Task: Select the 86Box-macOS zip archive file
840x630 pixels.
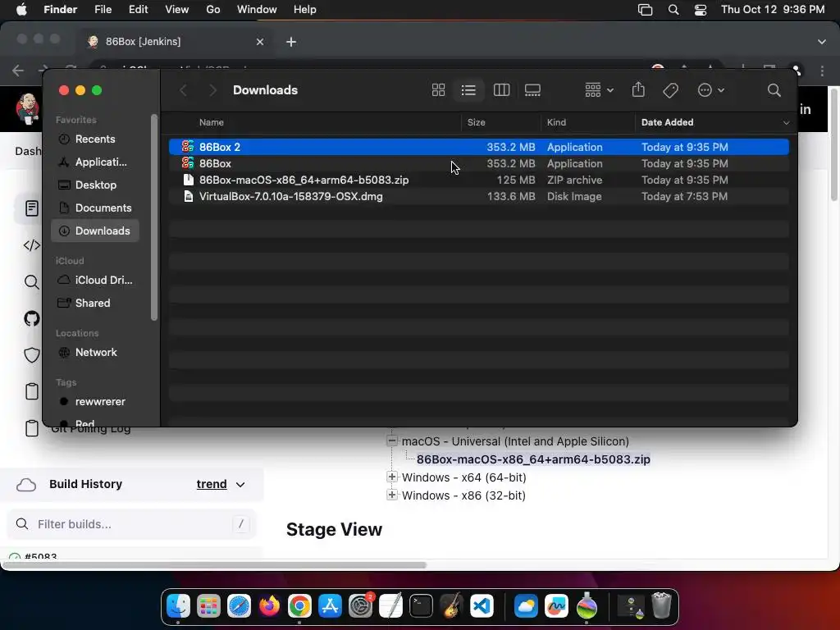Action: (478, 180)
